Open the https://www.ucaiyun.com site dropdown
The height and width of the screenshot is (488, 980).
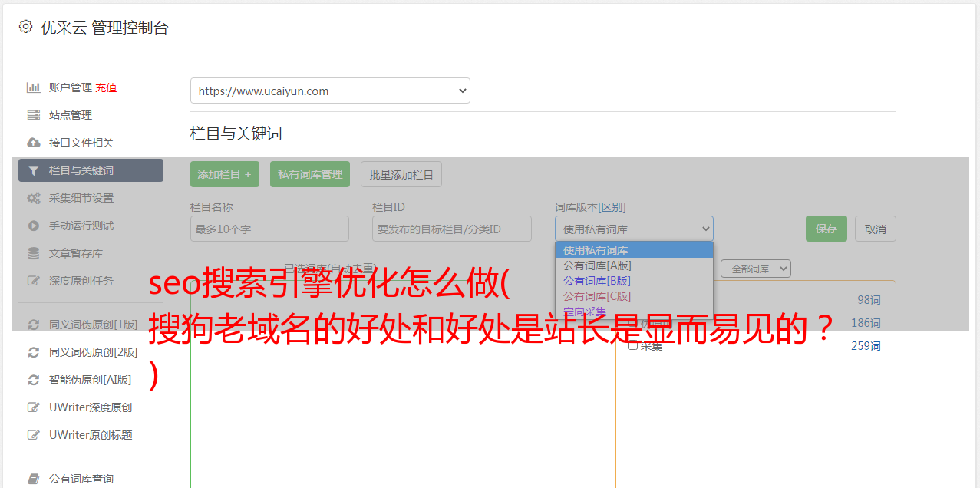[330, 91]
